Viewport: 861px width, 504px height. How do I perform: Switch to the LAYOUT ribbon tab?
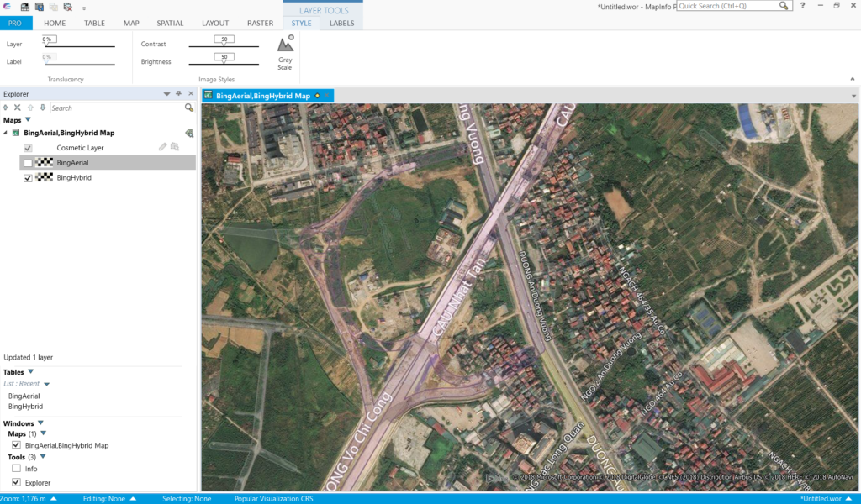(x=215, y=23)
